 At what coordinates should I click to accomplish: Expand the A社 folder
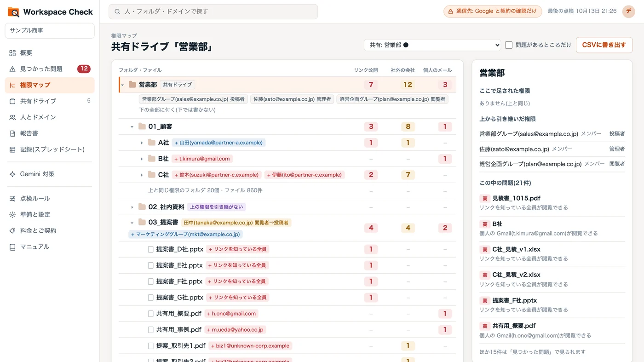(142, 143)
